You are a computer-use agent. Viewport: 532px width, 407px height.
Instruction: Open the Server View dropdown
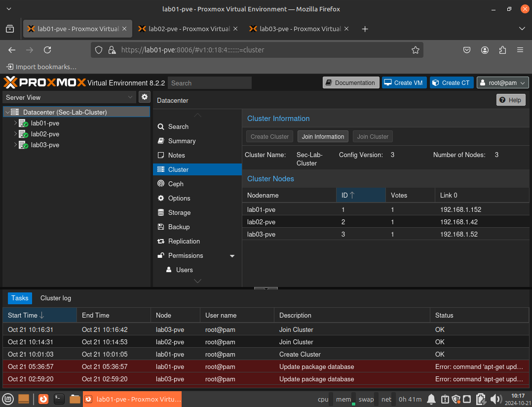130,97
